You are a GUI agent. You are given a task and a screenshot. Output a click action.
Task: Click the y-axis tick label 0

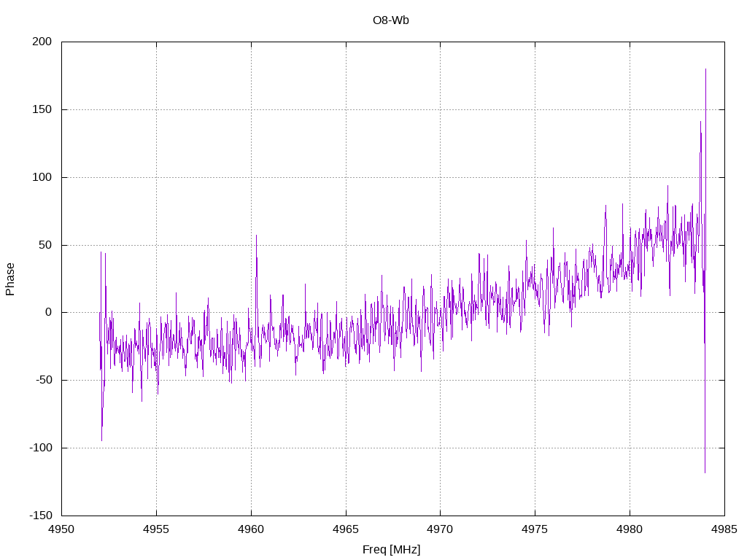(x=49, y=313)
